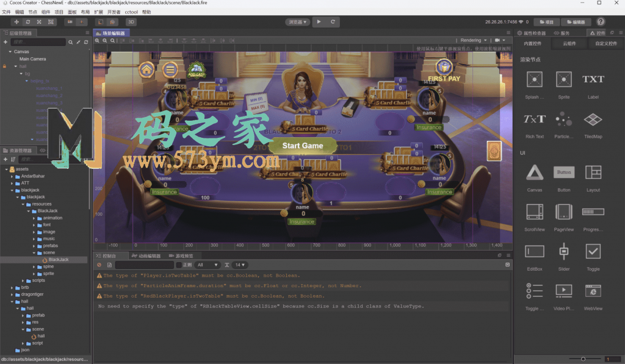Pick the TiledMap widget
The image size is (625, 364).
(593, 124)
